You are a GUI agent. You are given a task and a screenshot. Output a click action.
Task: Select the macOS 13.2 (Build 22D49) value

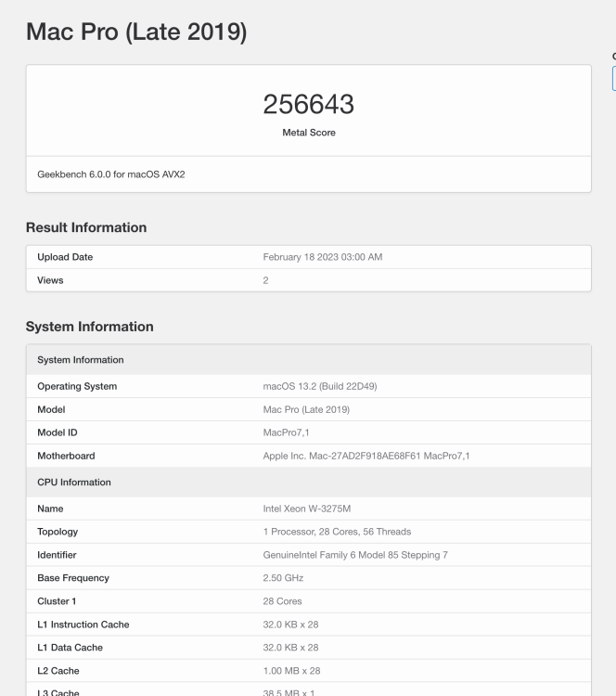[319, 386]
